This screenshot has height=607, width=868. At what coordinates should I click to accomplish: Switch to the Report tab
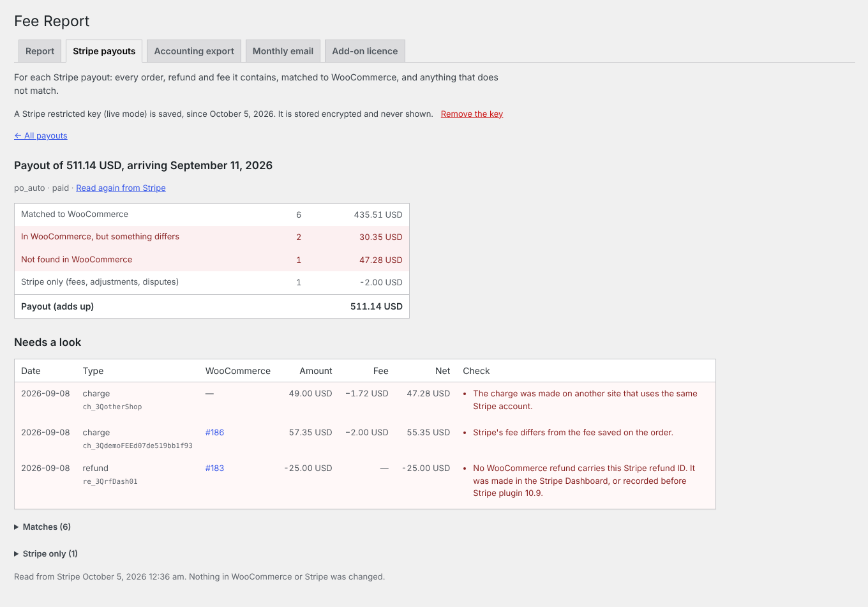click(x=40, y=51)
